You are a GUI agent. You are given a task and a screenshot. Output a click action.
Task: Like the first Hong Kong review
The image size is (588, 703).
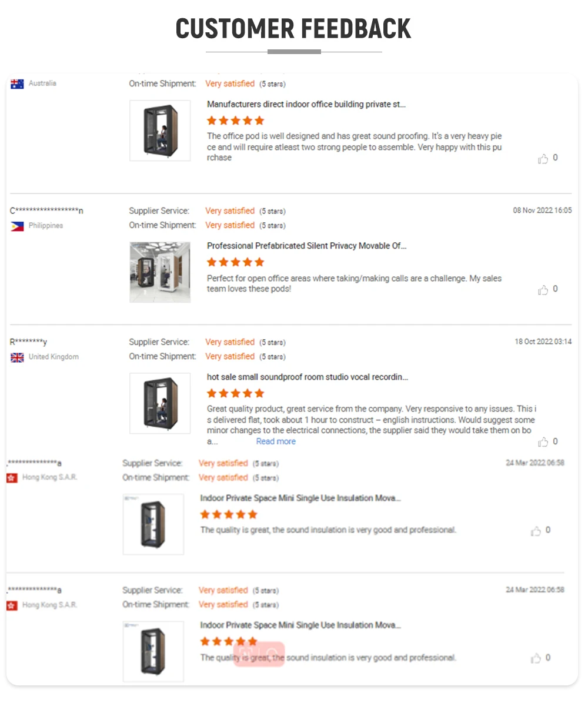(536, 531)
